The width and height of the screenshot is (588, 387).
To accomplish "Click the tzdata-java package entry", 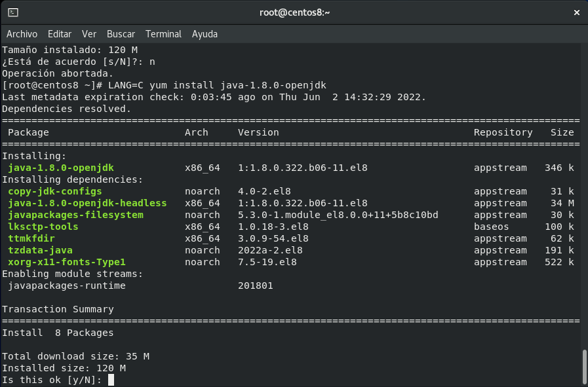I will click(40, 250).
